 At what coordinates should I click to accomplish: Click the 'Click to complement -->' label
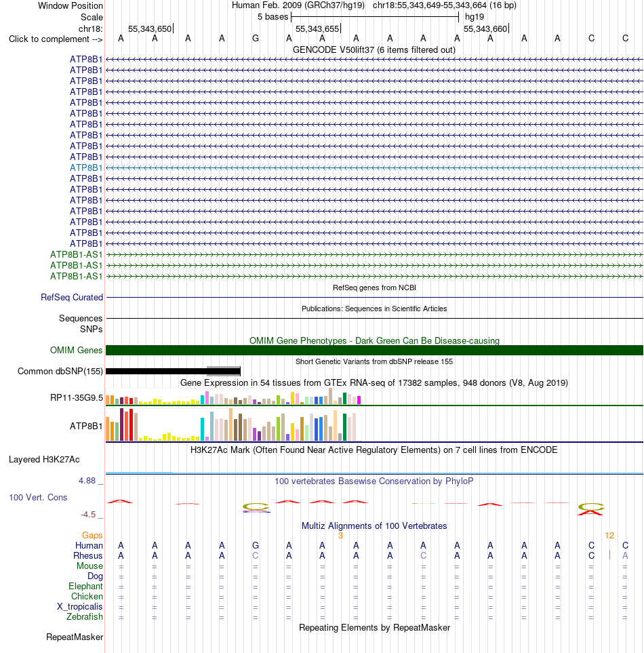[56, 39]
